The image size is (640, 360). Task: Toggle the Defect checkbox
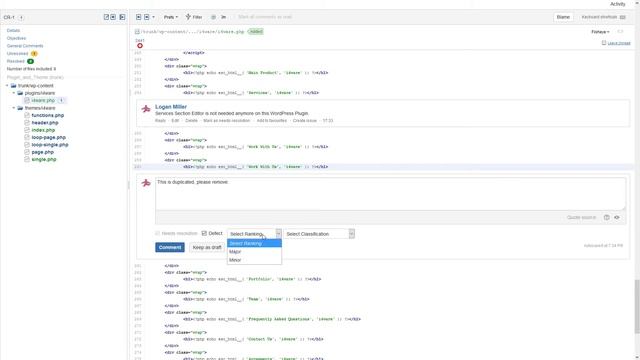coord(204,233)
